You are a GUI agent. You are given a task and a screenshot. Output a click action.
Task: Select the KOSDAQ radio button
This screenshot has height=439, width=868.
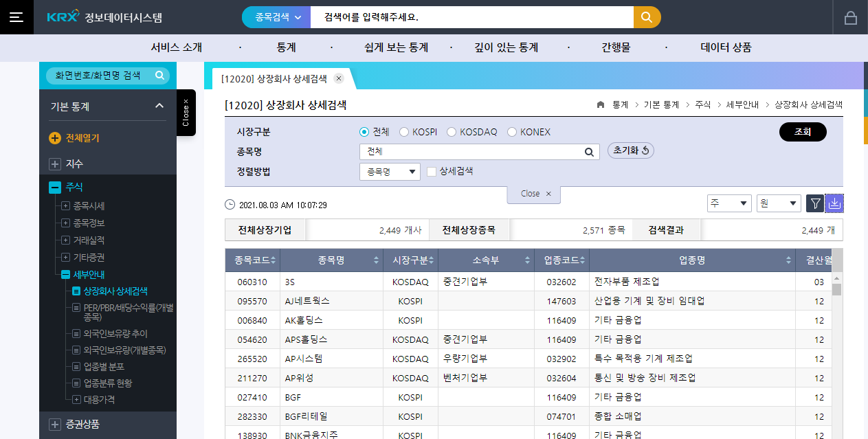[452, 132]
